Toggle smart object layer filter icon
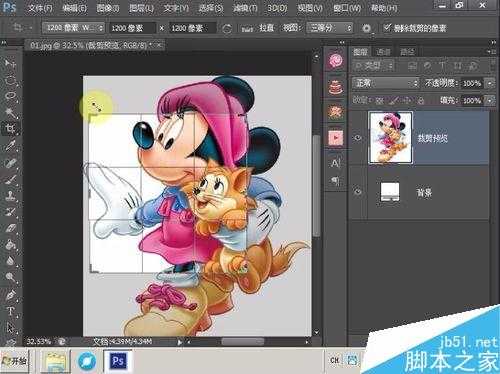 (x=473, y=66)
